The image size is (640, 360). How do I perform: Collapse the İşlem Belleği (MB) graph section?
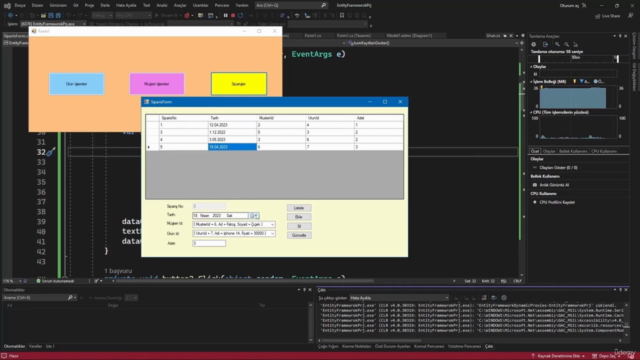[x=531, y=82]
